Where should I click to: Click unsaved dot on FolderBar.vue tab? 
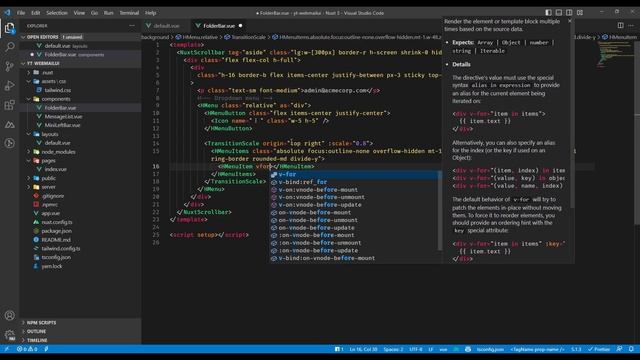coord(240,26)
